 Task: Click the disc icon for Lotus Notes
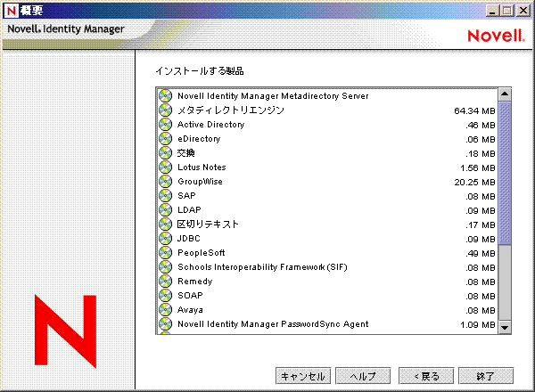pyautogui.click(x=166, y=167)
